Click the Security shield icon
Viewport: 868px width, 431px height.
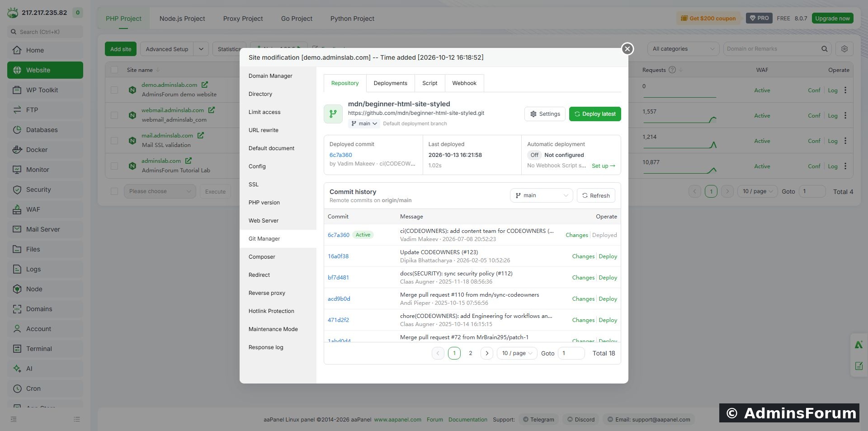click(17, 189)
